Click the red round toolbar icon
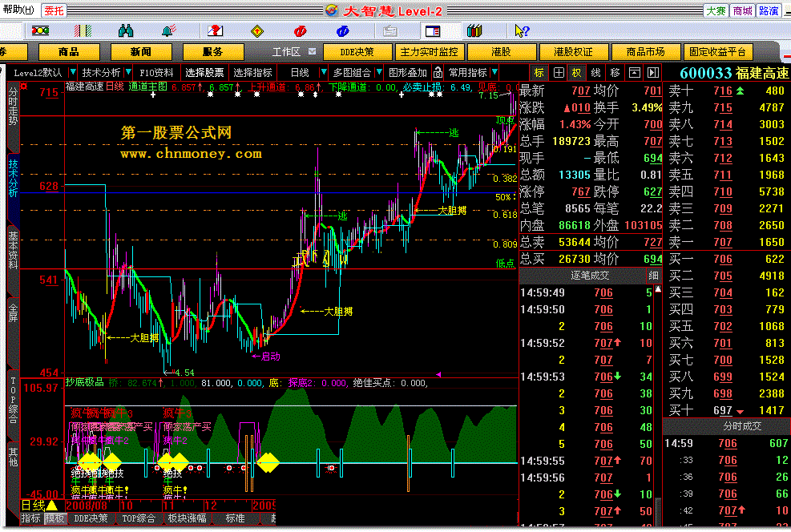Screen dimensions: 791x532 pos(301,31)
